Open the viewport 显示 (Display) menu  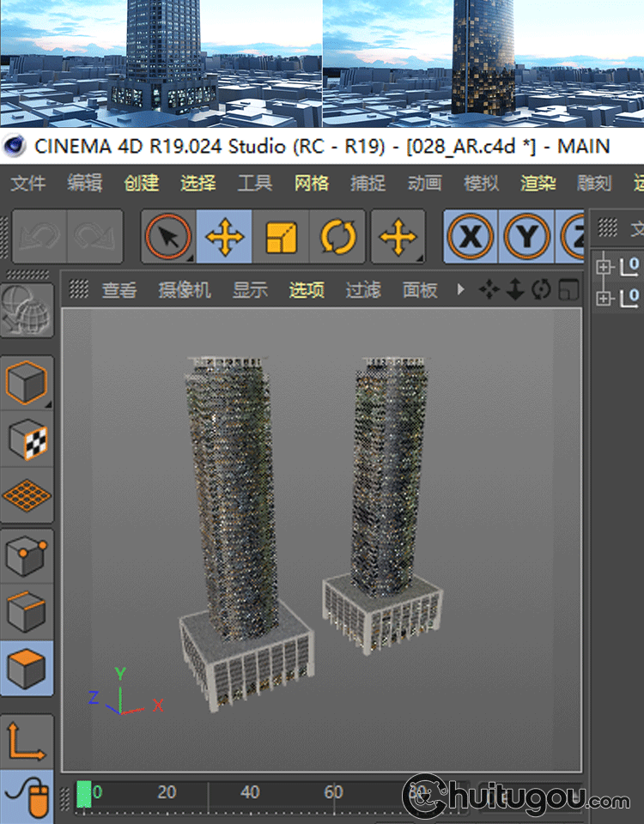(x=250, y=290)
